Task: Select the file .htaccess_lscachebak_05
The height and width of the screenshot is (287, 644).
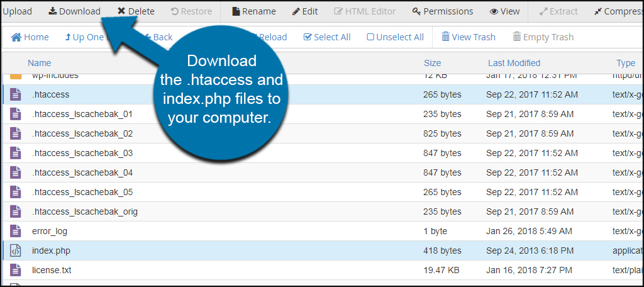Action: coord(82,192)
